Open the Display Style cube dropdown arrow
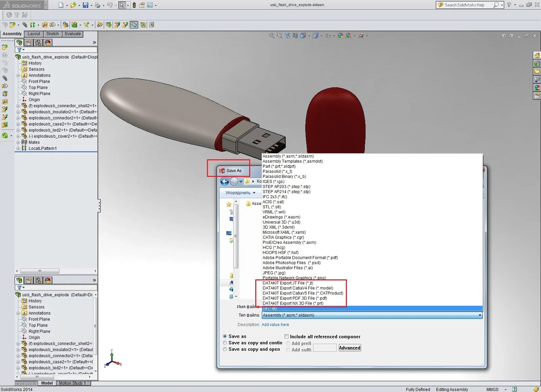Screen dimensions: 541x392 (321, 36)
